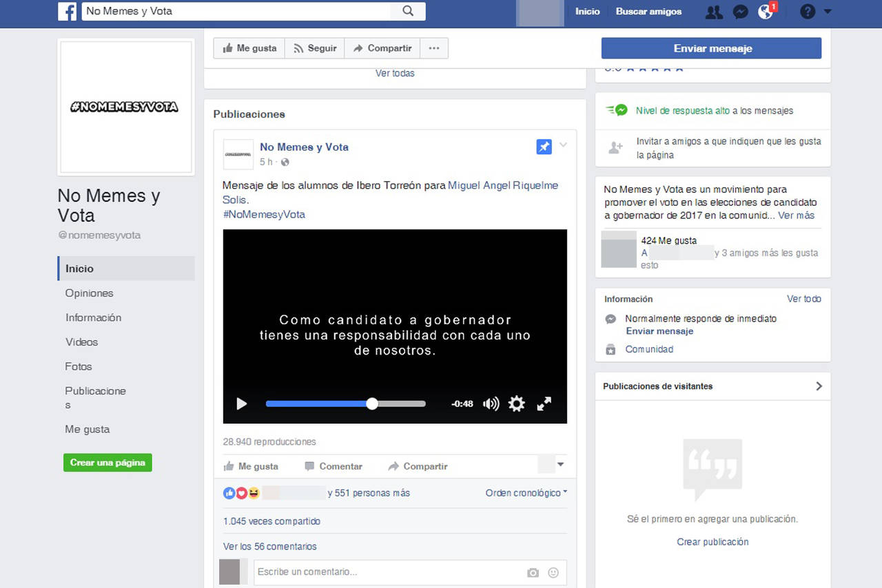Click the video progress slider handle
882x588 pixels.
point(372,403)
